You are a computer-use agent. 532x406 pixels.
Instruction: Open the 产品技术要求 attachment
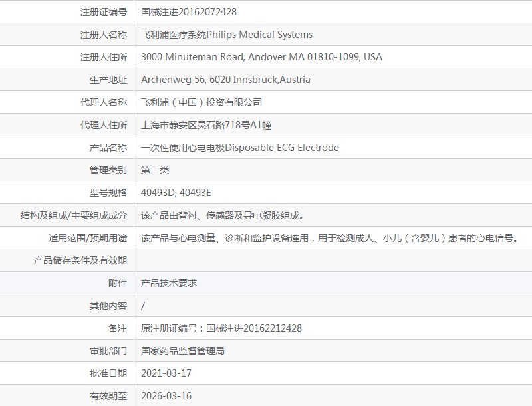169,283
